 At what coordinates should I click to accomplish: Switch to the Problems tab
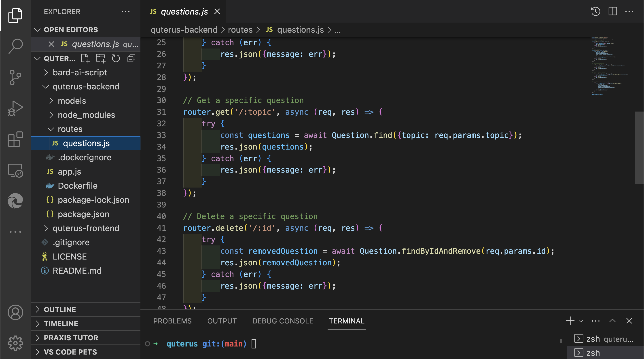point(172,321)
